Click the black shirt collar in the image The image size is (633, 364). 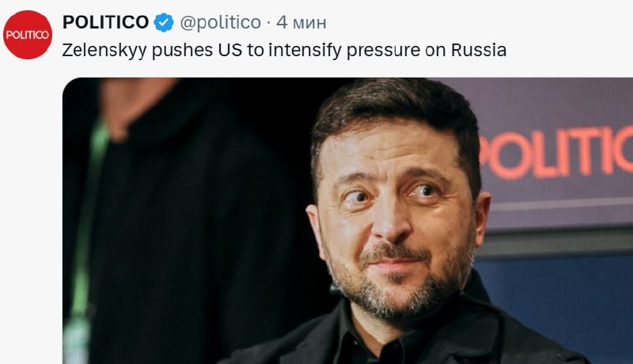(375, 343)
